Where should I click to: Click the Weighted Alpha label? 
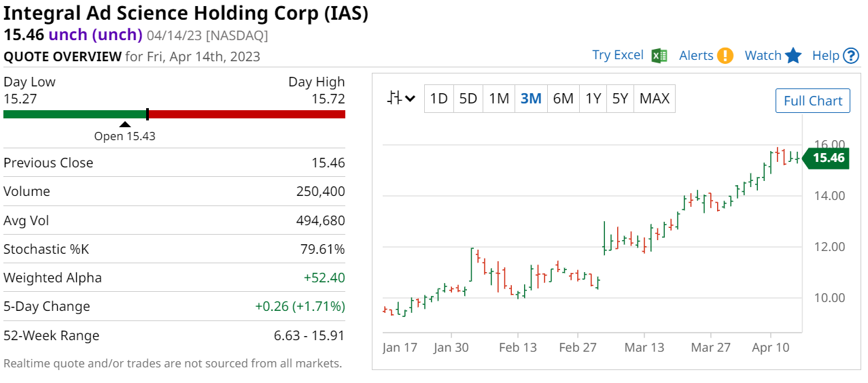52,278
